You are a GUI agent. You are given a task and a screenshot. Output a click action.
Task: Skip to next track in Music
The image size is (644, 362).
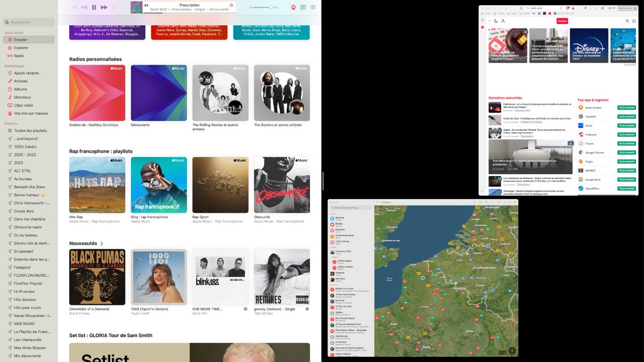pos(104,7)
